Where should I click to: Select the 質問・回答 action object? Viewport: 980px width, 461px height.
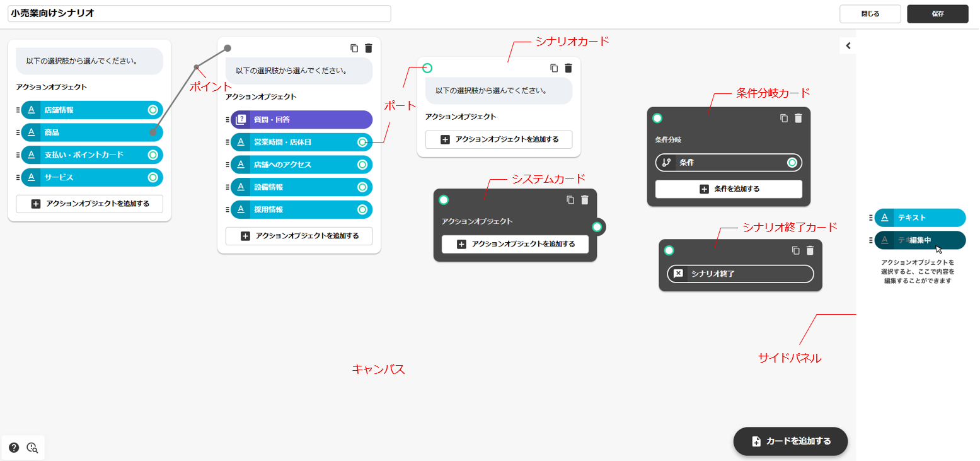click(x=301, y=120)
